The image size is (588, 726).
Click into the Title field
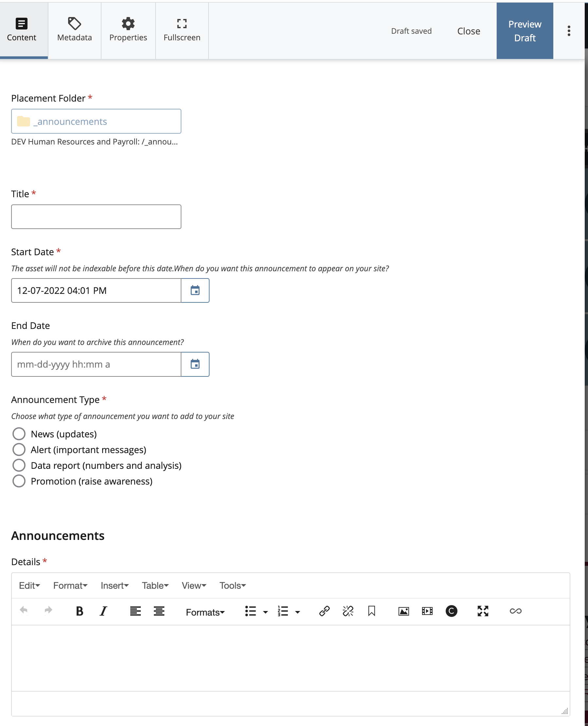tap(96, 217)
